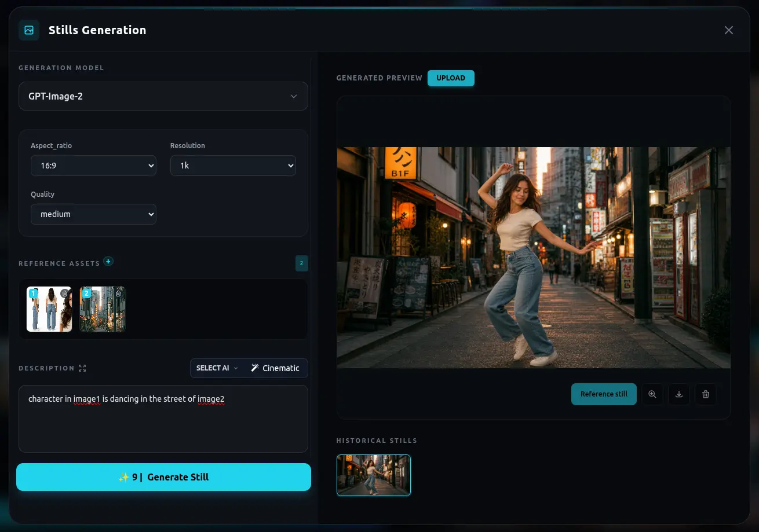Set the preview as Reference still
Image resolution: width=759 pixels, height=532 pixels.
[604, 394]
